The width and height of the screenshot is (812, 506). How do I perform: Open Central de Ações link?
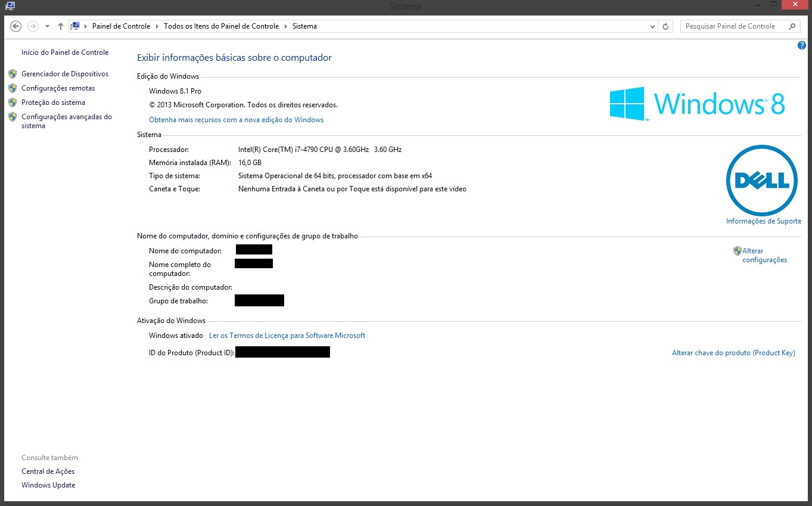point(48,471)
